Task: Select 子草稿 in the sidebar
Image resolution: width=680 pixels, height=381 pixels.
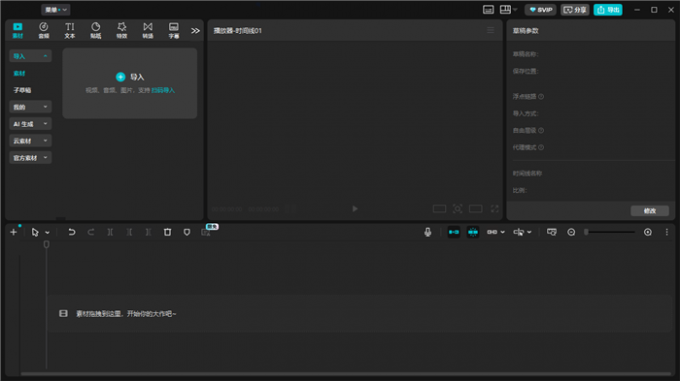Action: 22,90
